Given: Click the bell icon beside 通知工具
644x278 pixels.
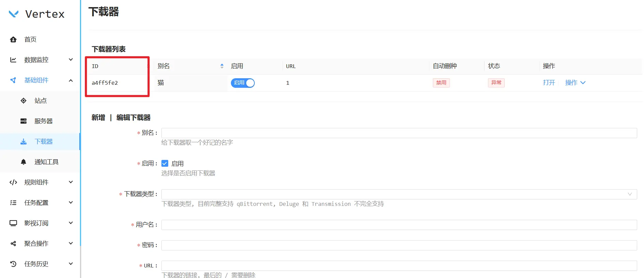Looking at the screenshot, I should [x=23, y=162].
